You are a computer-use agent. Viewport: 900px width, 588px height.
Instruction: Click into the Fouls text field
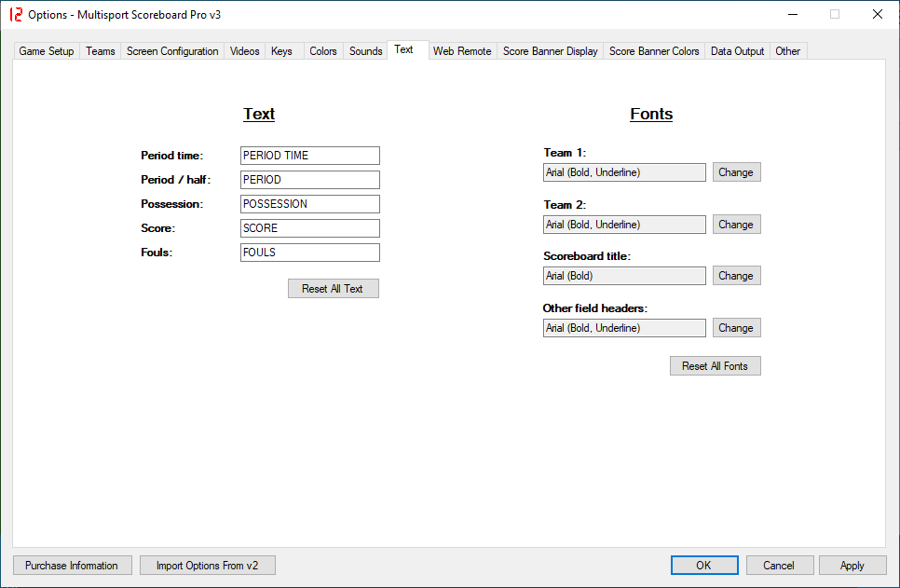(x=309, y=253)
